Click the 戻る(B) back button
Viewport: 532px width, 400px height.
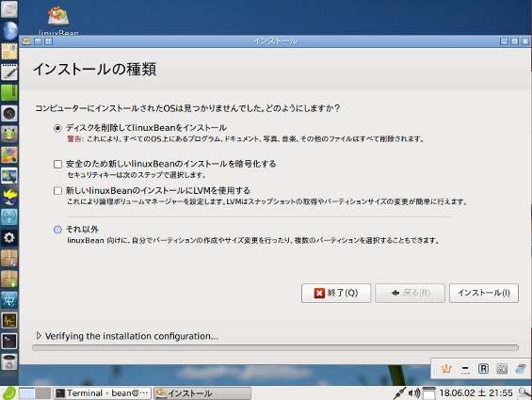410,293
